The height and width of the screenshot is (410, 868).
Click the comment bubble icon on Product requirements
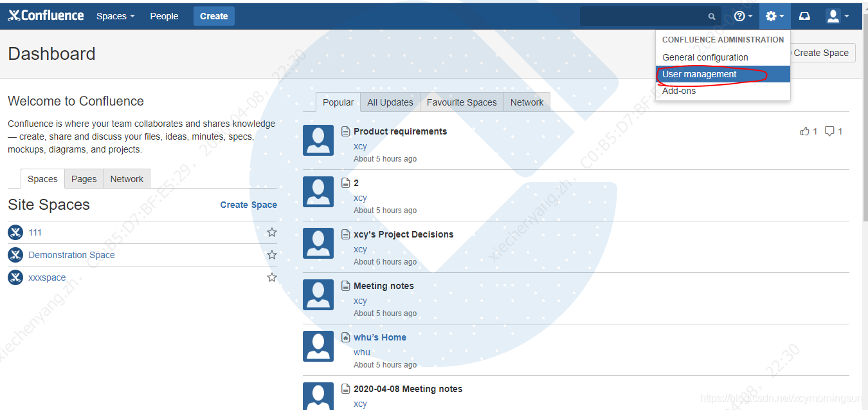click(829, 131)
